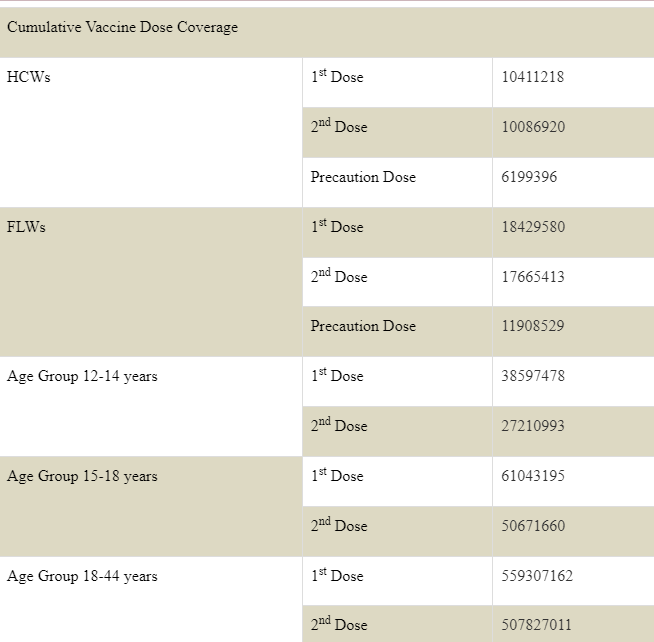Click the value 559307162

point(537,576)
